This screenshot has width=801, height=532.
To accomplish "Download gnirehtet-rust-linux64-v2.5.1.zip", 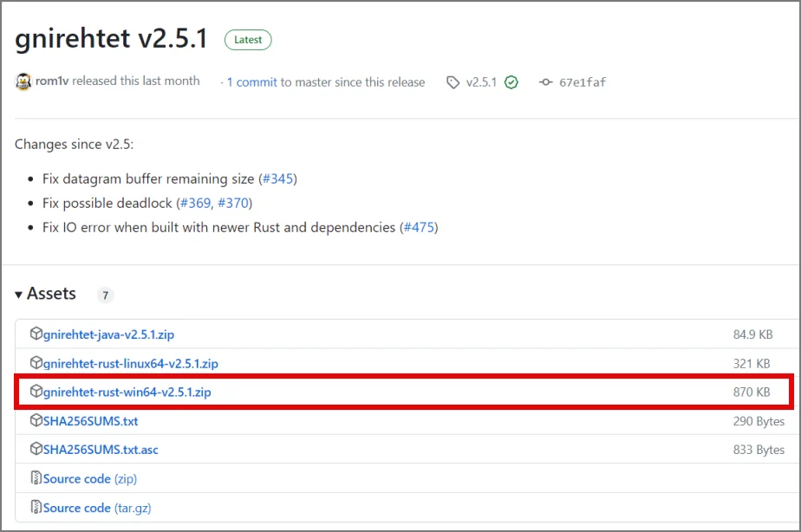I will (x=131, y=364).
